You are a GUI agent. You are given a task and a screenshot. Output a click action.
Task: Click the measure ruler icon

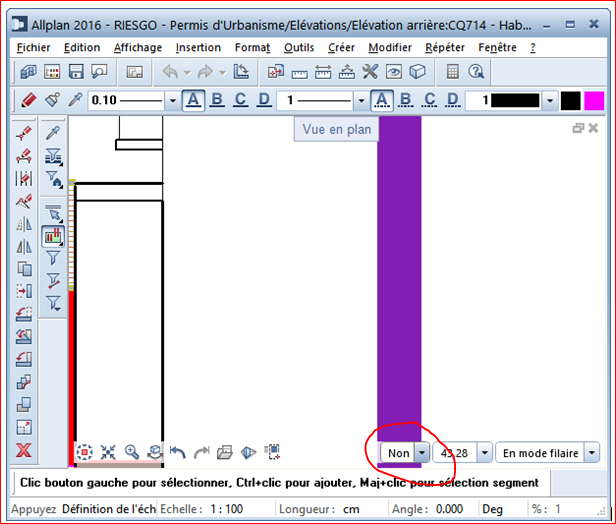299,73
